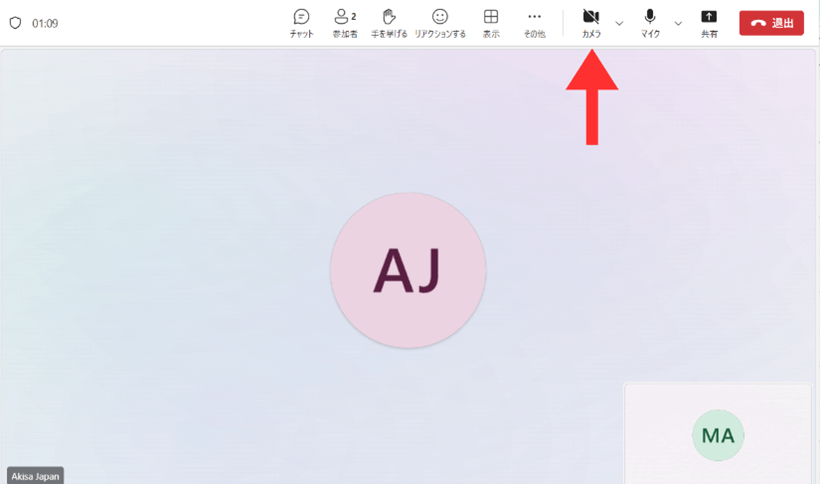Open the リアクションする reactions menu

[x=440, y=24]
